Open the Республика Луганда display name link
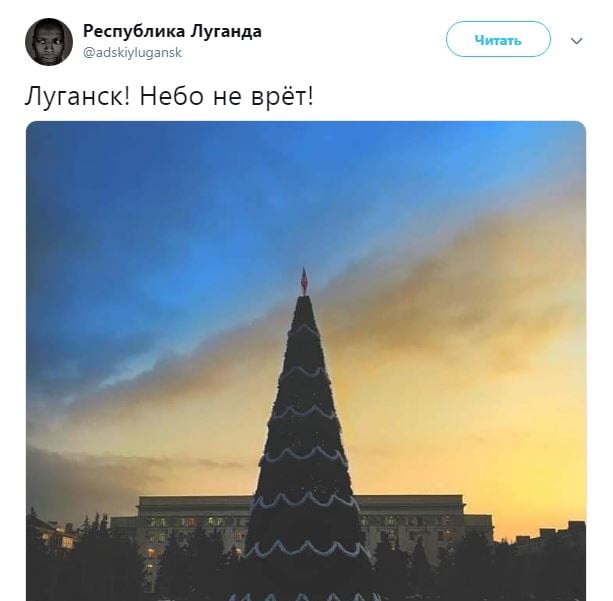 click(172, 31)
